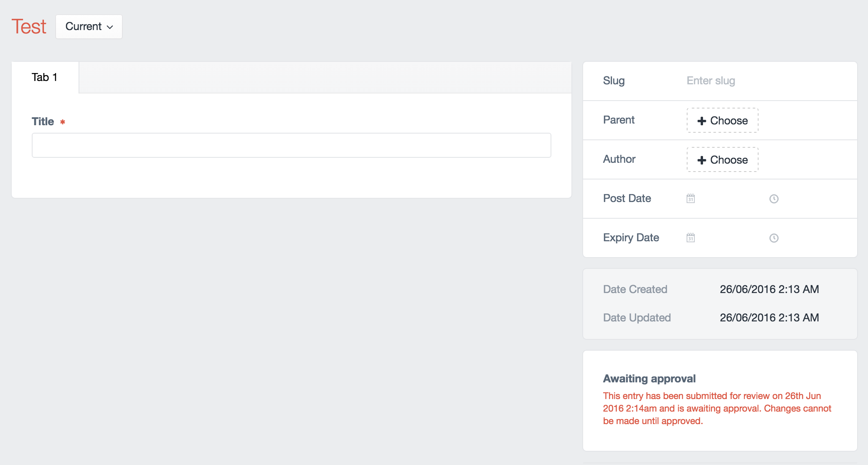Focus the Title text field
The width and height of the screenshot is (868, 465).
[x=291, y=145]
